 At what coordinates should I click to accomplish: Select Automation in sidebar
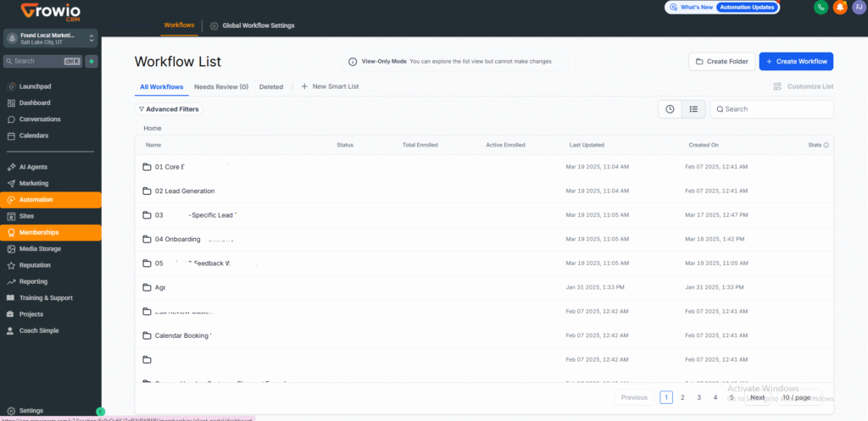coord(51,200)
